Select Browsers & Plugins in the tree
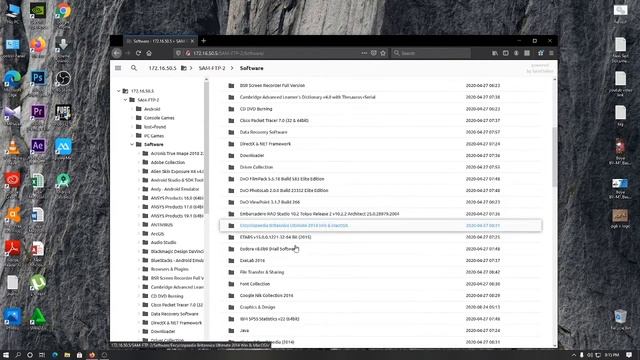The image size is (640, 360). (169, 269)
